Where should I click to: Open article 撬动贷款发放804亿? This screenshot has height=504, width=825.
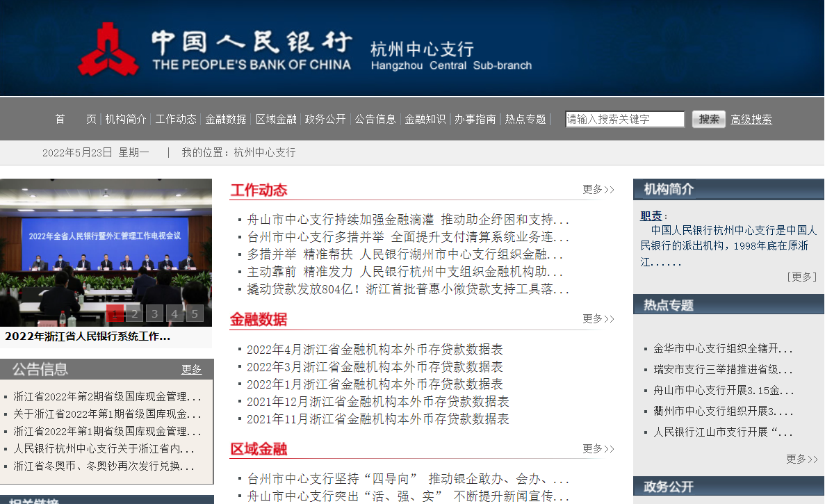(408, 288)
